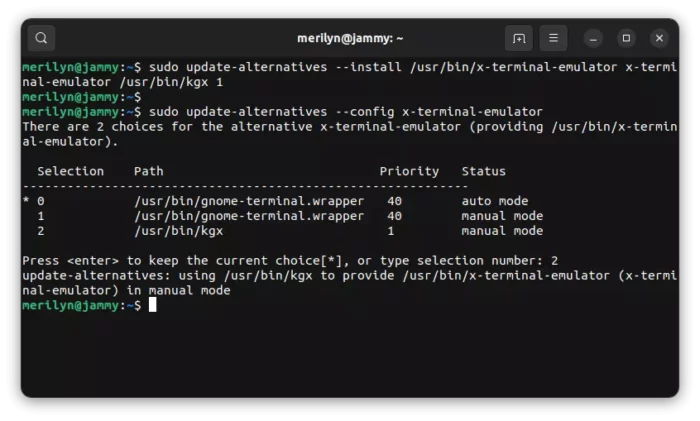Open the terminal search icon
This screenshot has width=700, height=421.
[41, 38]
